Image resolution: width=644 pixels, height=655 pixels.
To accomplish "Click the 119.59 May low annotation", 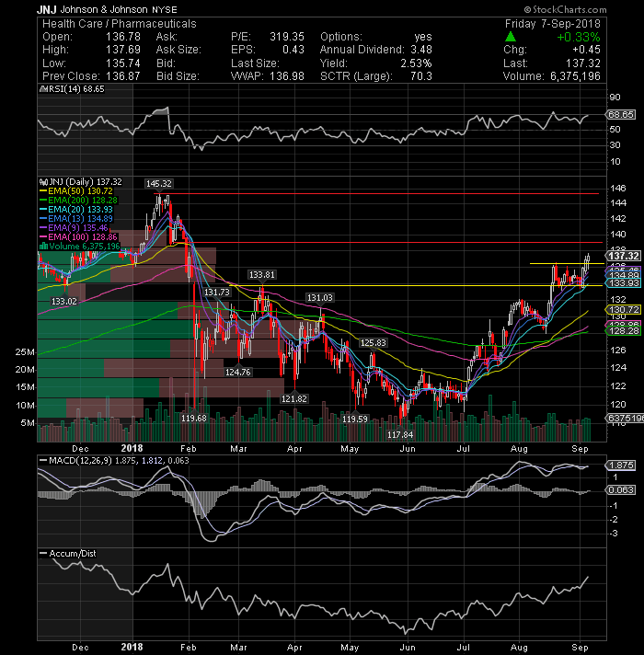I will 355,419.
